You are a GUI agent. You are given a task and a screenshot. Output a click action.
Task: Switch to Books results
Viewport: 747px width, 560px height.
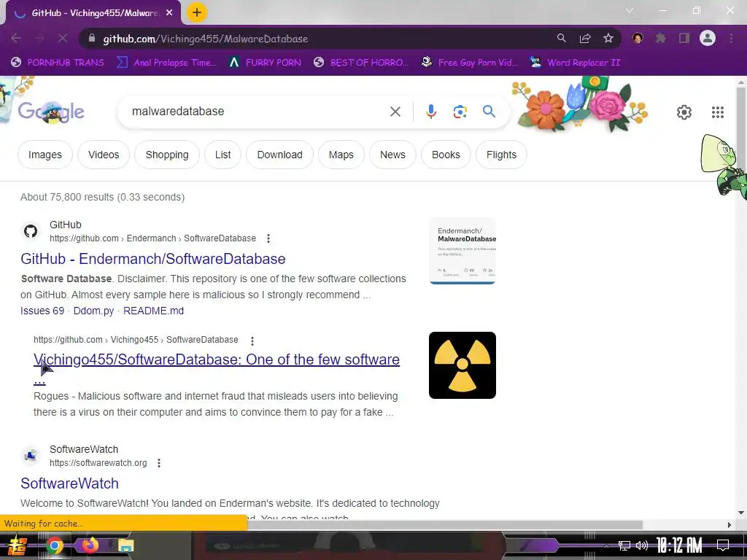pos(446,155)
